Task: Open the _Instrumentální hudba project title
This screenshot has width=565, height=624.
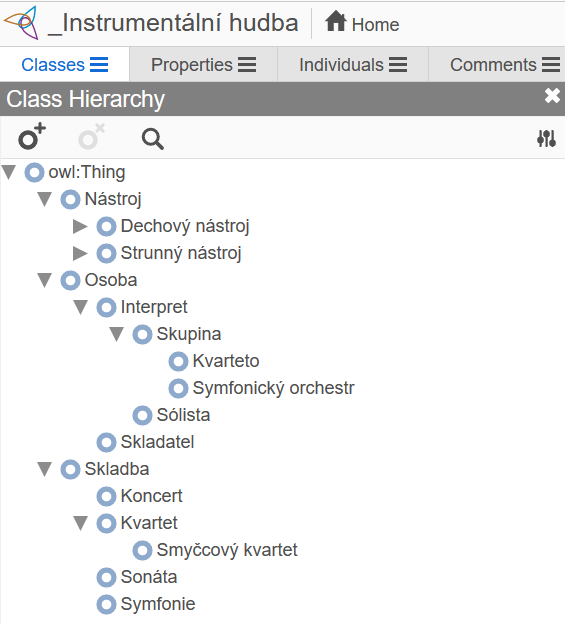Action: (173, 23)
